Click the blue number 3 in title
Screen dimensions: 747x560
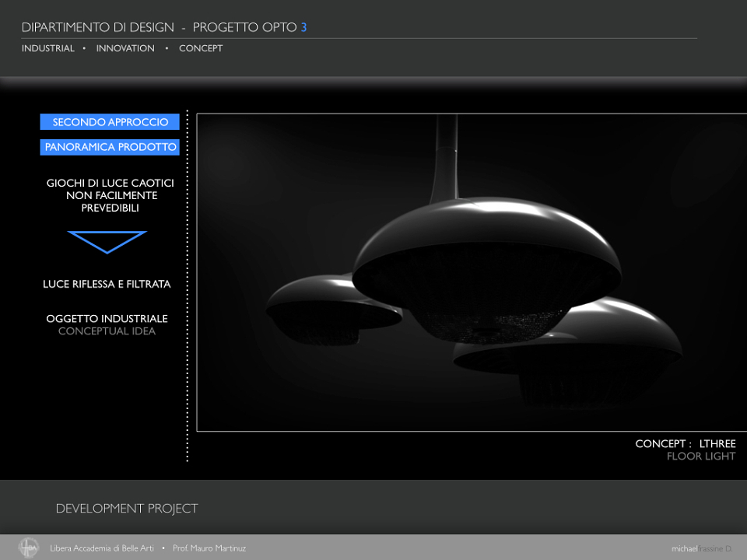point(303,27)
